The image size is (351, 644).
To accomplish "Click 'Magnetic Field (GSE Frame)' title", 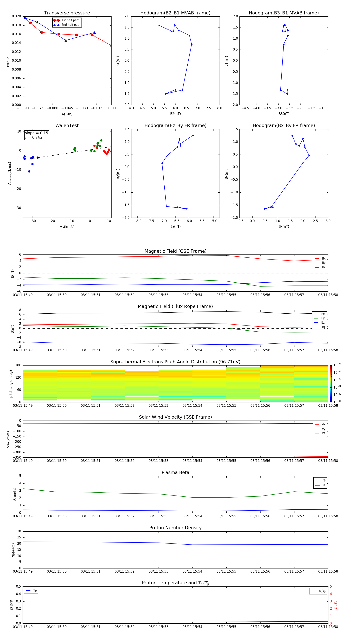I will 175,251.
